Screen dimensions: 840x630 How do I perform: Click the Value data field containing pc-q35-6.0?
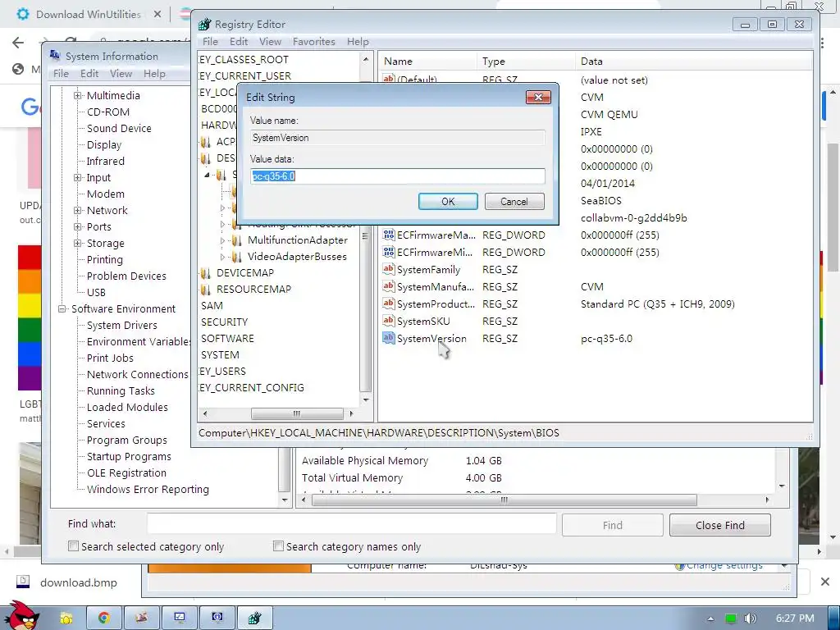click(398, 176)
